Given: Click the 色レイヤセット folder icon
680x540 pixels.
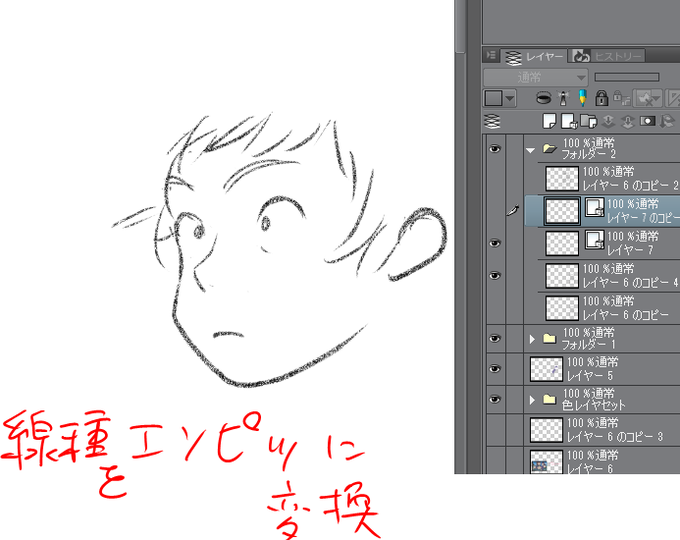Looking at the screenshot, I should click(x=549, y=399).
